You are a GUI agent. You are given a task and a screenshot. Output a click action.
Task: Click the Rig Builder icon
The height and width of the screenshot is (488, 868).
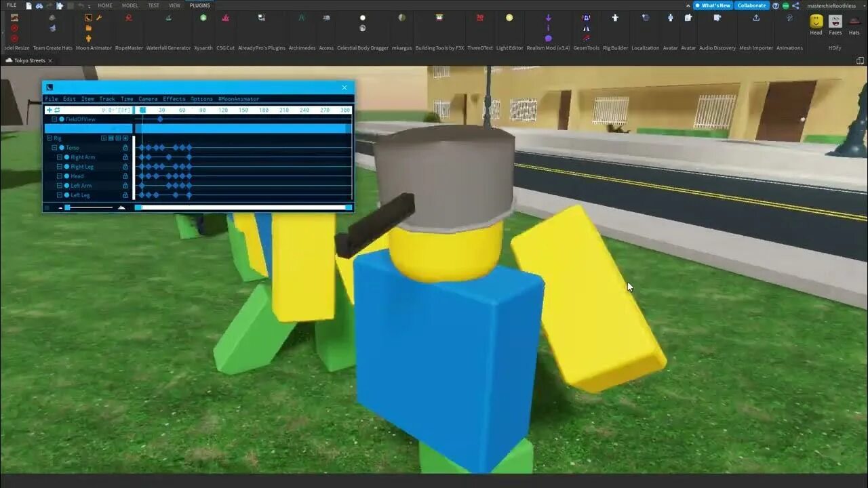615,18
